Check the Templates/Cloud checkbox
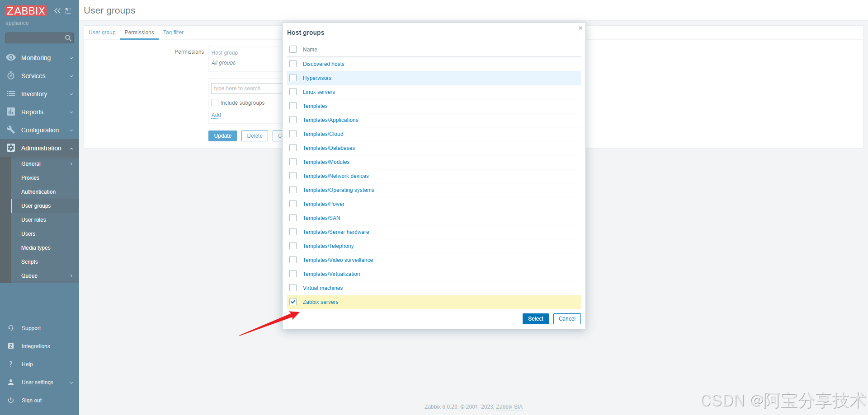Viewport: 868px width, 415px height. [293, 134]
